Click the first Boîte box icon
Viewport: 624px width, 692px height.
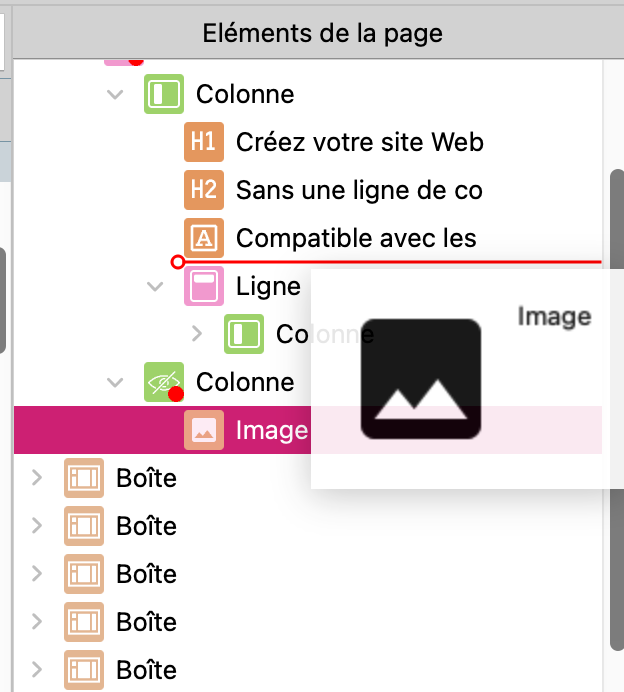83,478
